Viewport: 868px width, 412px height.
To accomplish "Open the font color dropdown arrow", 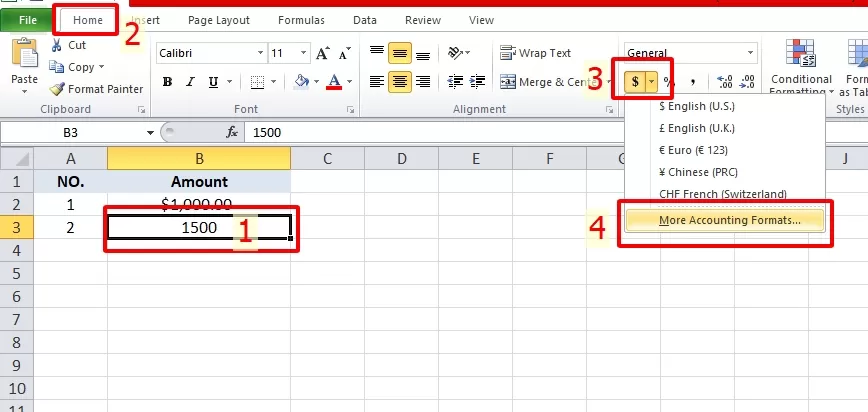I will (x=349, y=83).
